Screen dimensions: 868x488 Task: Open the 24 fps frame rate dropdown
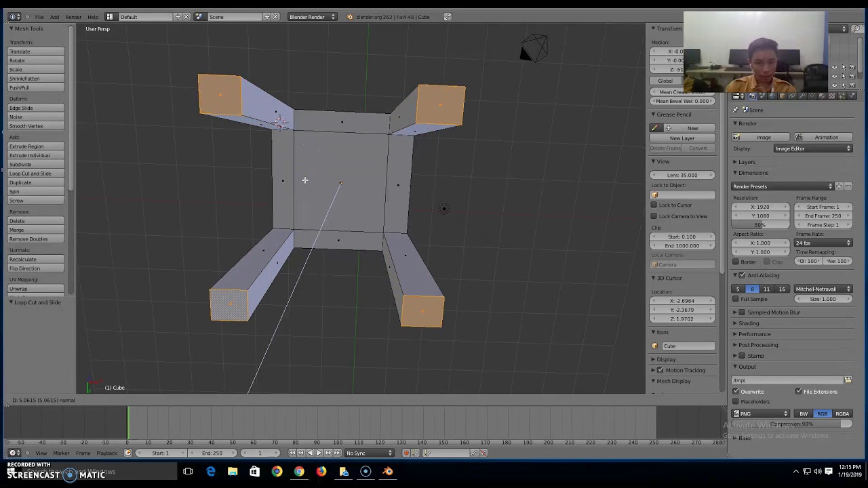(823, 243)
